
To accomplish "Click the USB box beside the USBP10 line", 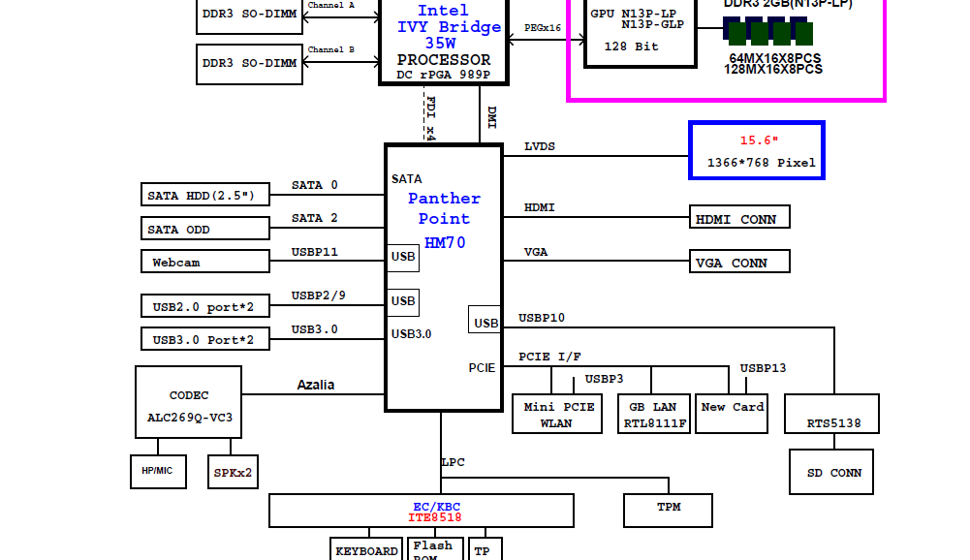I will coord(485,320).
